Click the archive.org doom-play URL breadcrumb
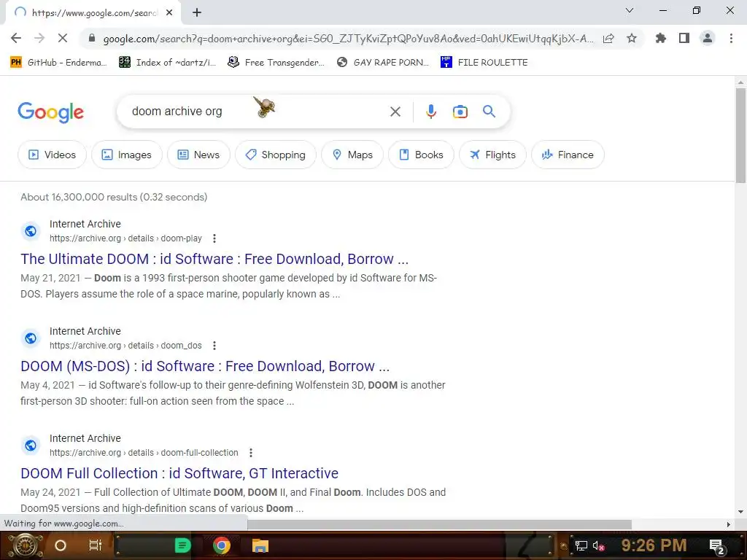The height and width of the screenshot is (560, 747). (x=125, y=238)
